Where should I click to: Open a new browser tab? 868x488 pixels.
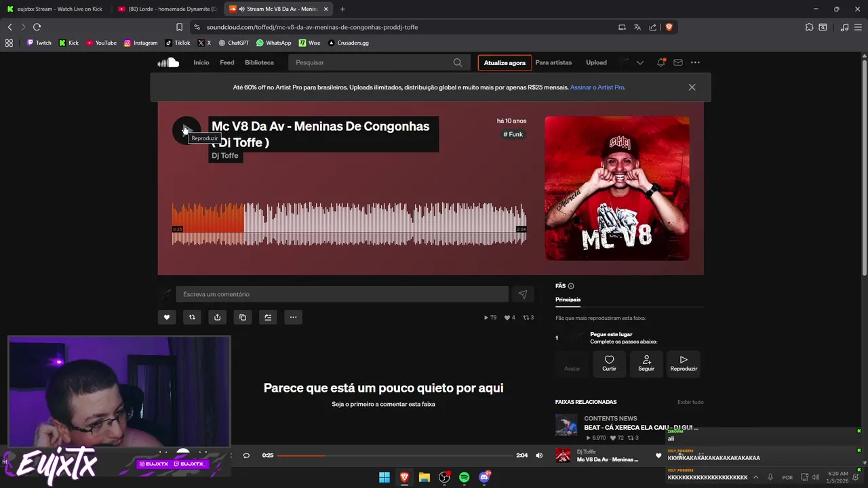342,9
